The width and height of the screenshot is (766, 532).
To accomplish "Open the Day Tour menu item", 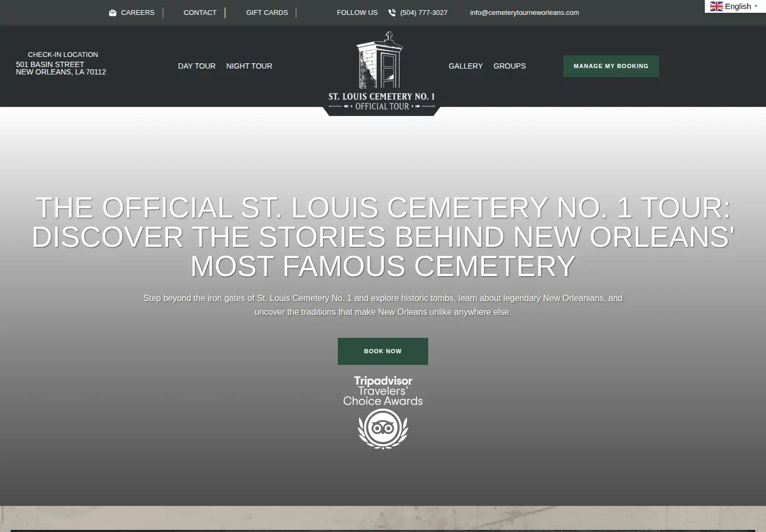I will 197,66.
